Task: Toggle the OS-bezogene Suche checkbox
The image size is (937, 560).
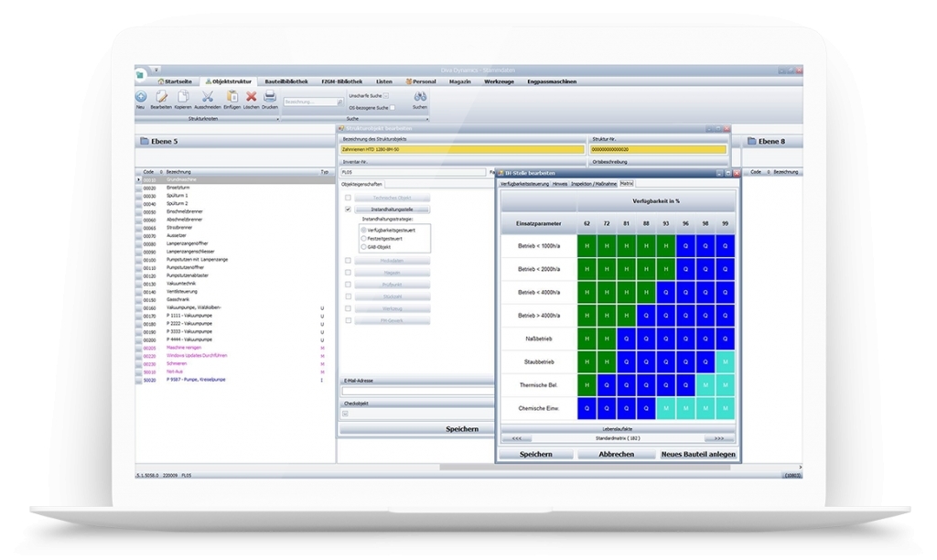Action: [x=393, y=108]
